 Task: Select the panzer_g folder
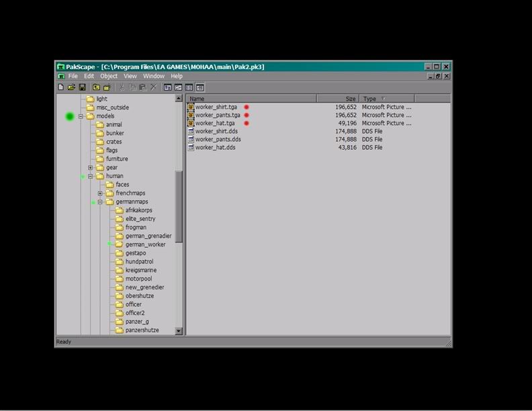click(x=137, y=322)
